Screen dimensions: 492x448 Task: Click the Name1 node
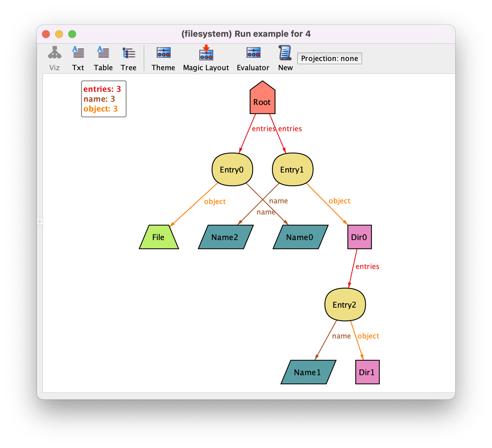point(308,372)
